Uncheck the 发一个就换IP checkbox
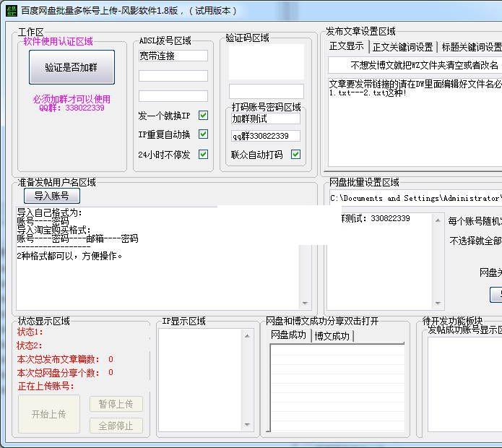The image size is (502, 448). pos(203,116)
